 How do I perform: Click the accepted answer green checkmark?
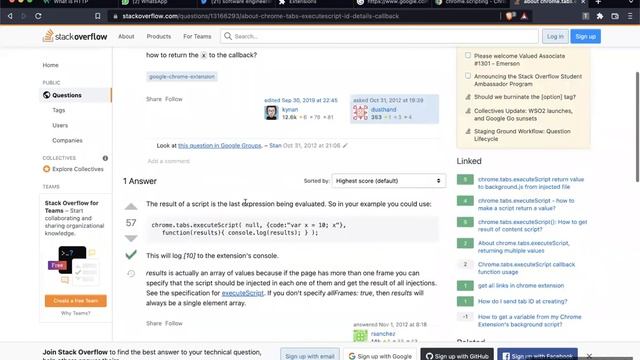point(131,255)
